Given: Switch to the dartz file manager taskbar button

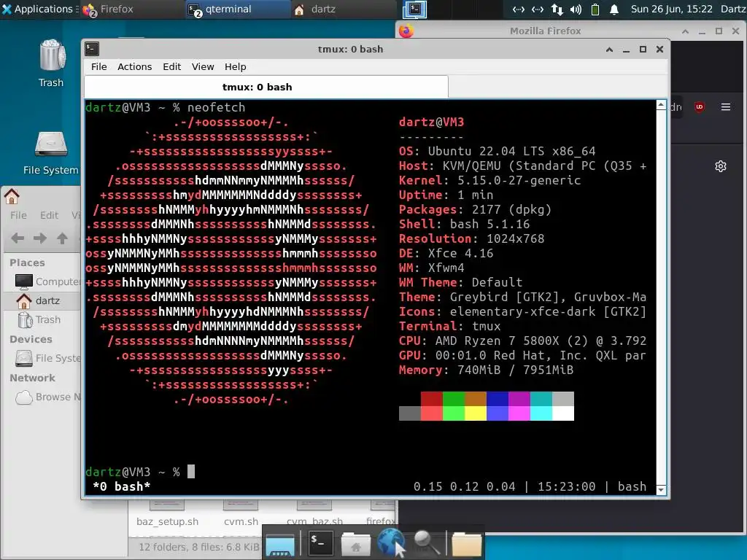Looking at the screenshot, I should pos(344,9).
